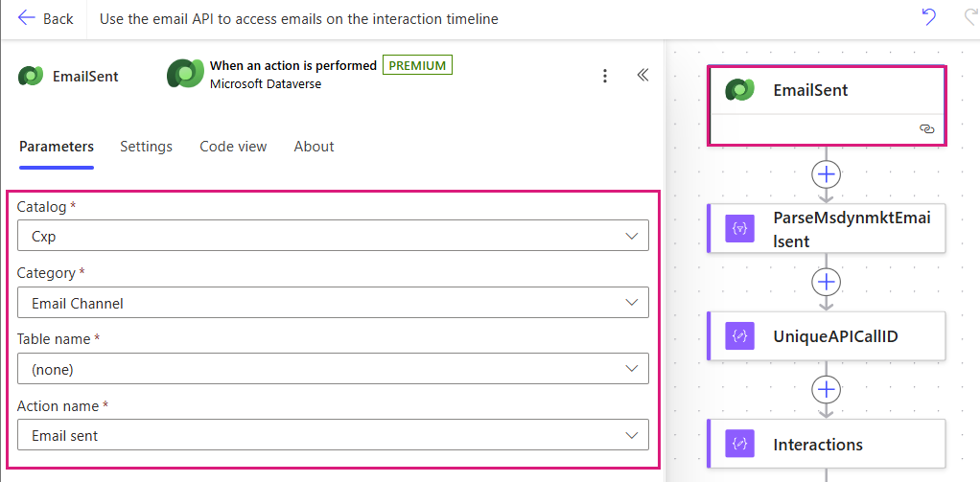Open the Table name dropdown
Viewport: 980px width, 482px height.
[x=333, y=369]
